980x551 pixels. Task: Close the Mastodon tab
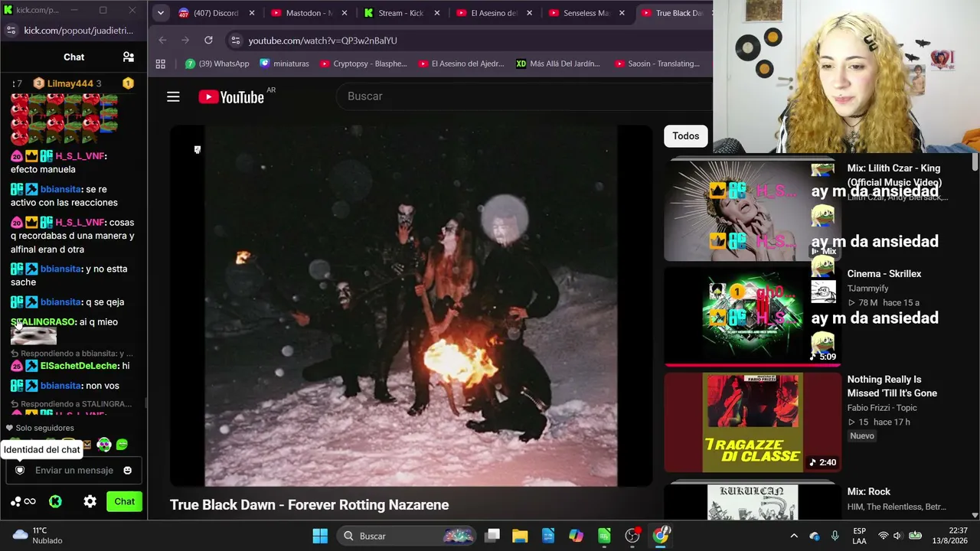345,13
